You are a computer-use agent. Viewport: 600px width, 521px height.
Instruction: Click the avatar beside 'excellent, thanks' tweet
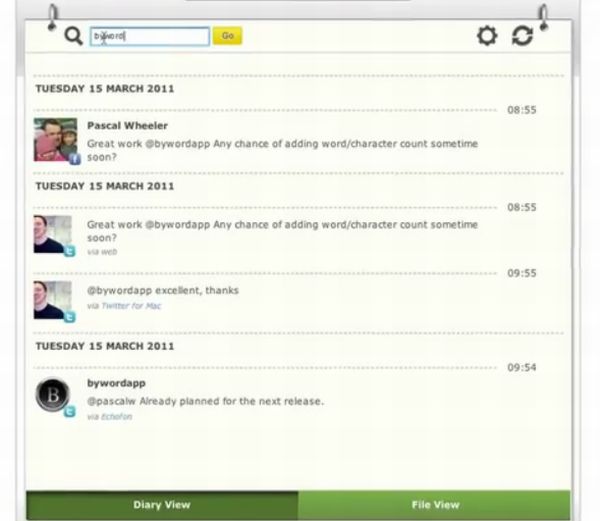coord(52,299)
